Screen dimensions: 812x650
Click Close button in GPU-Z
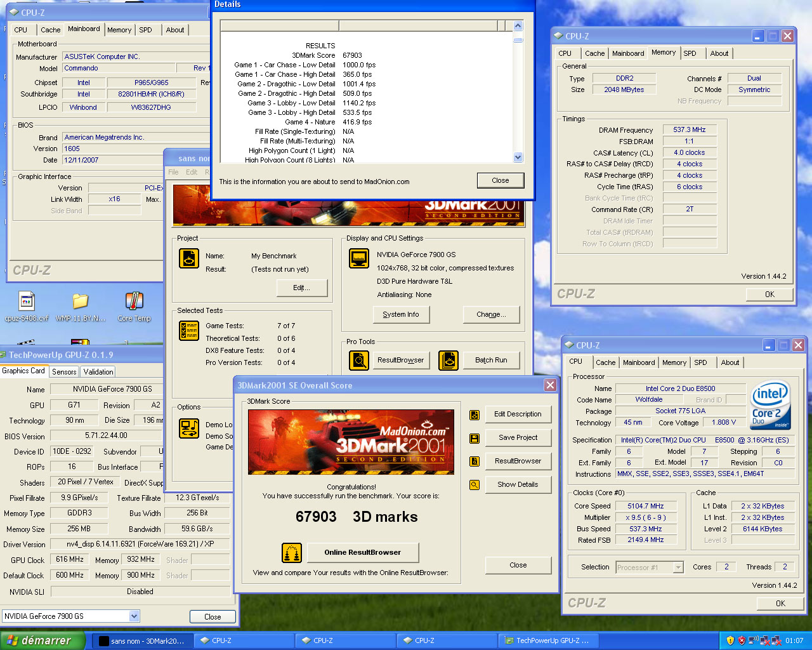(x=213, y=616)
